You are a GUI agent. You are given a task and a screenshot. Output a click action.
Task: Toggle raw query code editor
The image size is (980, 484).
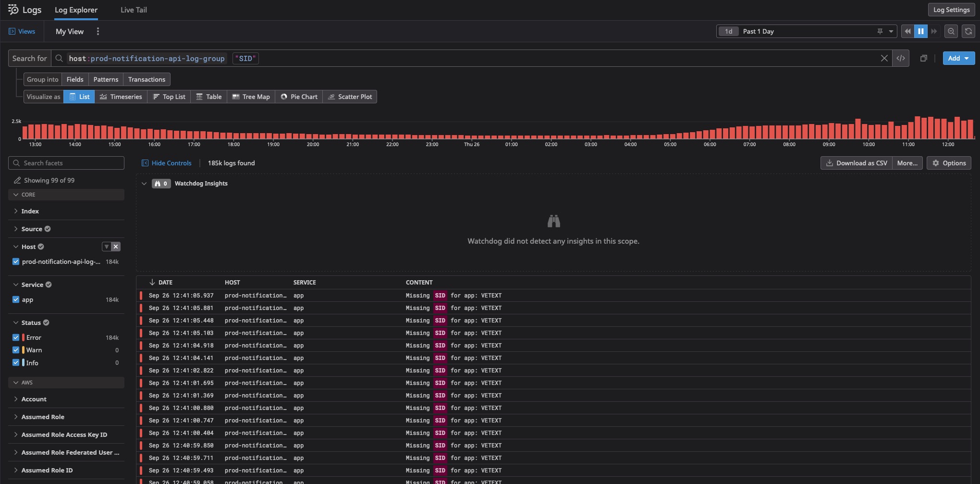(901, 58)
